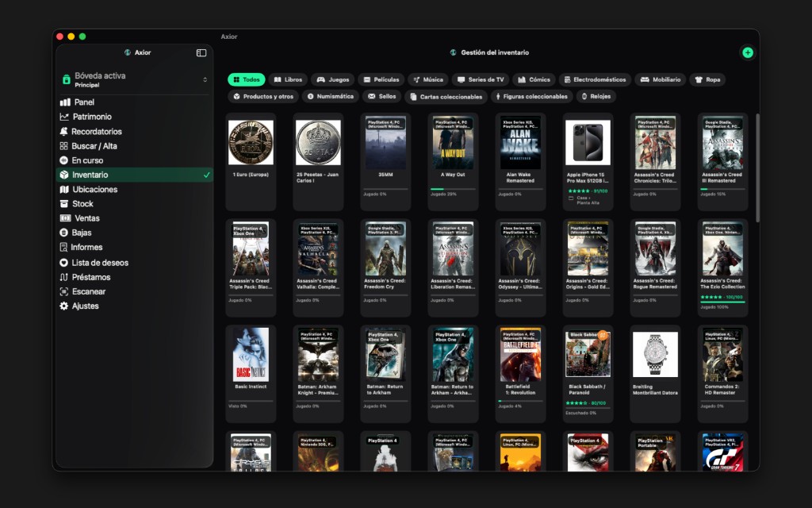
Task: Click the inventory vertical scrollbar
Action: point(757,168)
